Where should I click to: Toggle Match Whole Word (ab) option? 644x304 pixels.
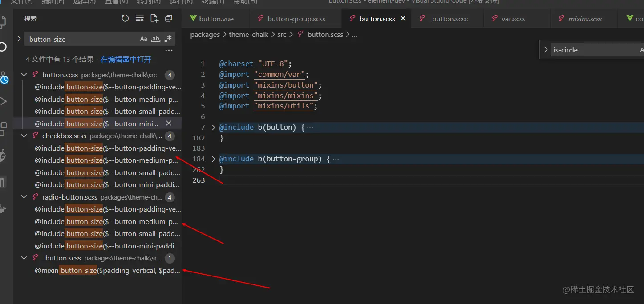coord(156,39)
